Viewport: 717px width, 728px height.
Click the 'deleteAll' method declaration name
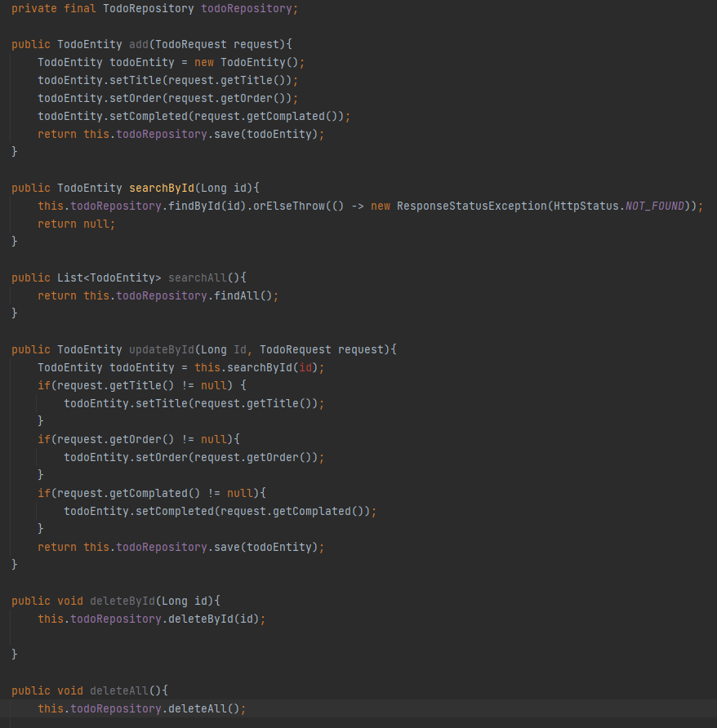[119, 690]
